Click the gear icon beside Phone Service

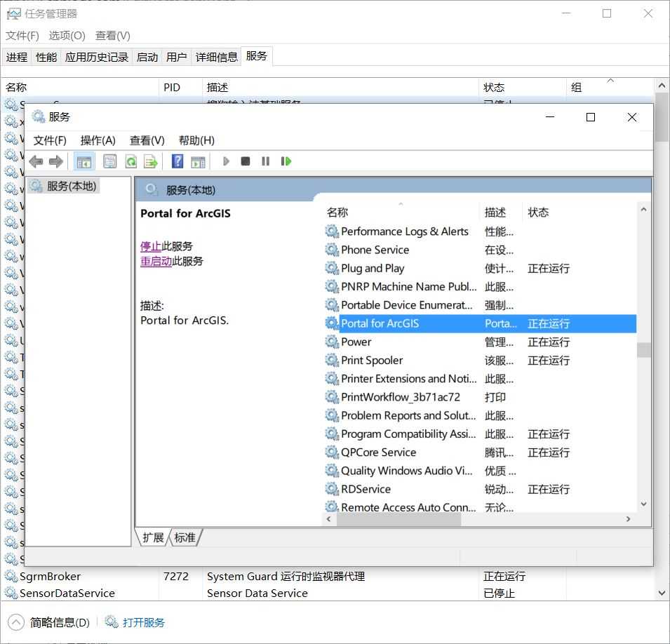(332, 250)
